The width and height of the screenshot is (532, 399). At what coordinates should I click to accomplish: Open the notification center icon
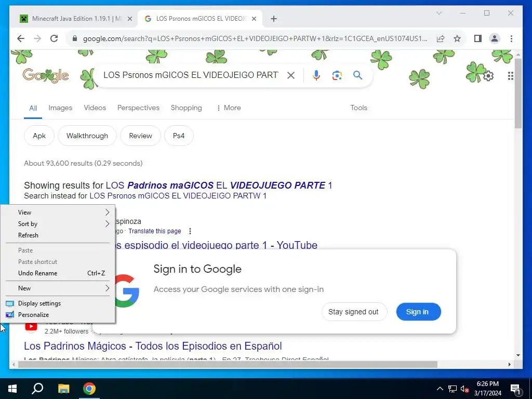coord(516,389)
